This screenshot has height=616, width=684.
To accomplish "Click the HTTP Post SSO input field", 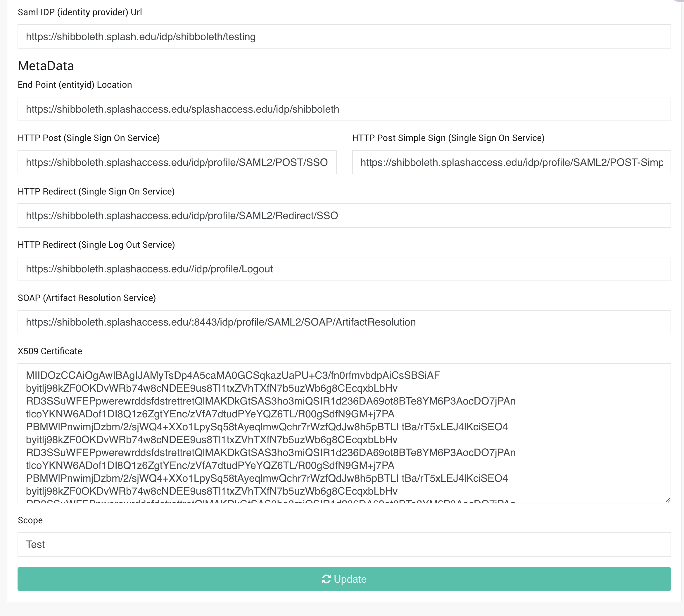I will pos(177,162).
